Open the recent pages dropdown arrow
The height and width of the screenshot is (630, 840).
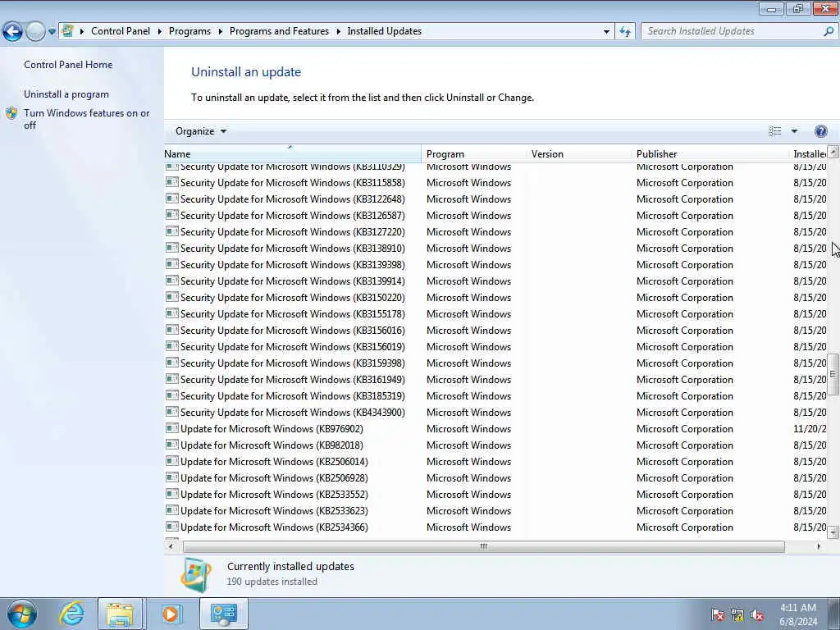click(x=52, y=32)
